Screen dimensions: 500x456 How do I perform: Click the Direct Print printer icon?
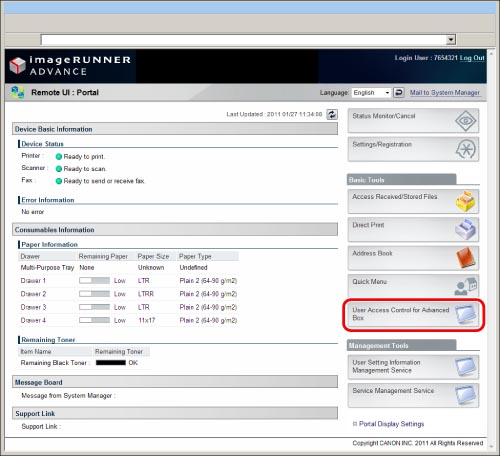466,229
